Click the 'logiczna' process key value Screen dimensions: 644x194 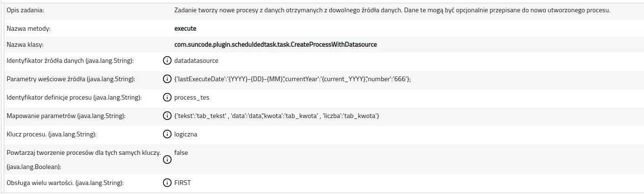click(186, 134)
